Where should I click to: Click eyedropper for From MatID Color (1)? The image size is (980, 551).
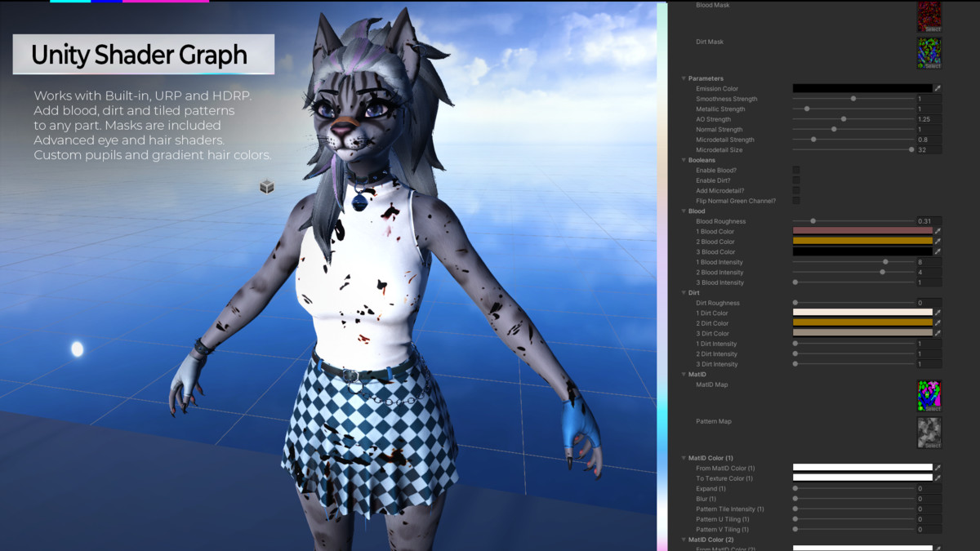938,469
